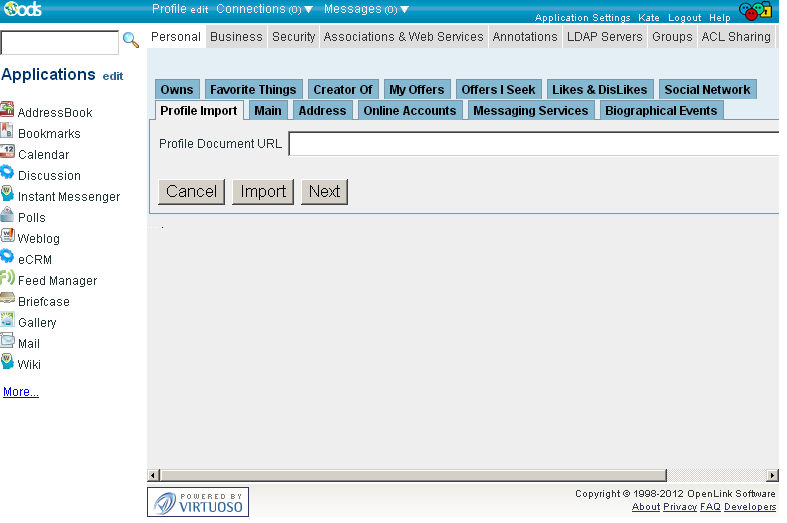Open the Gallery icon in the sidebar
This screenshot has height=523, width=787.
click(x=7, y=321)
